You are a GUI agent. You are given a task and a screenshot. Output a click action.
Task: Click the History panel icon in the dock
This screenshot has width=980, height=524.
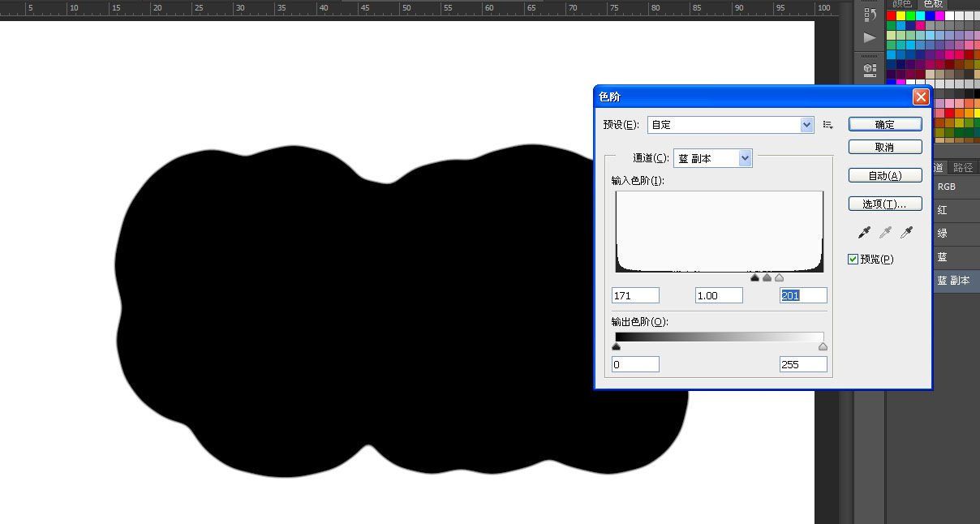[x=870, y=15]
